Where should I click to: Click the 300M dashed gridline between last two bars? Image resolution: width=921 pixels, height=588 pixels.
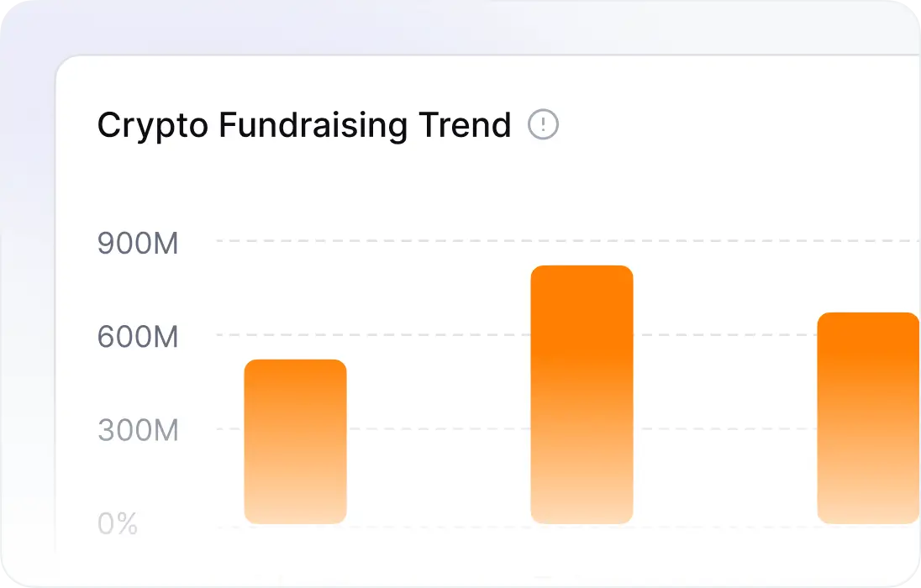pyautogui.click(x=724, y=429)
